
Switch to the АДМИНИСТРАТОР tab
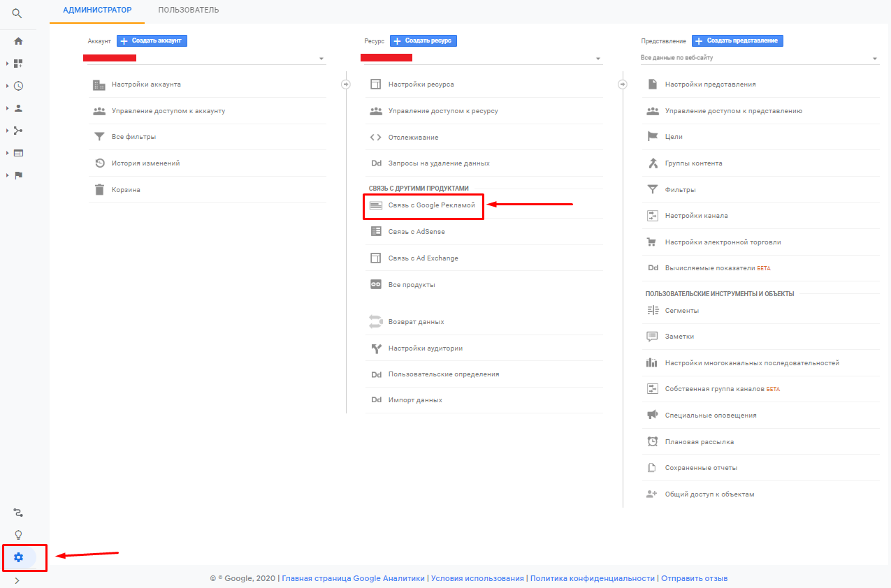(x=97, y=10)
